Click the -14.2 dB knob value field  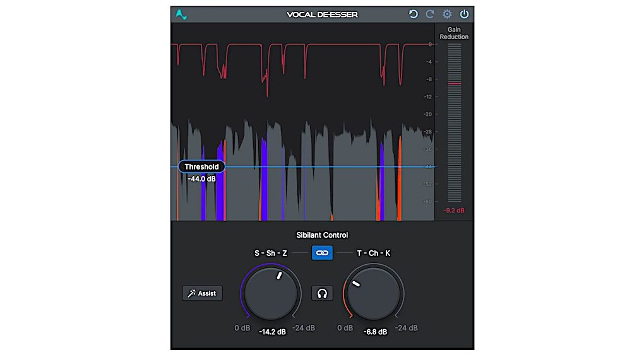click(272, 331)
